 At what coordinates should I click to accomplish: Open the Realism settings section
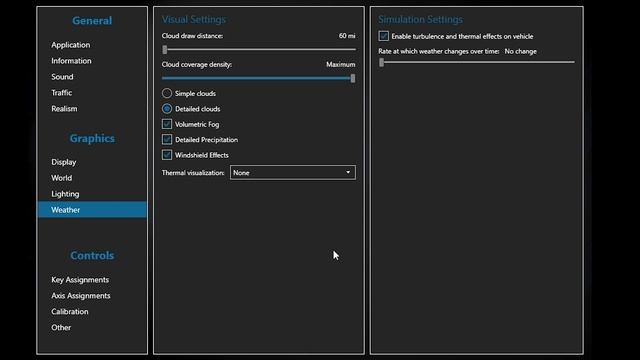(x=64, y=109)
